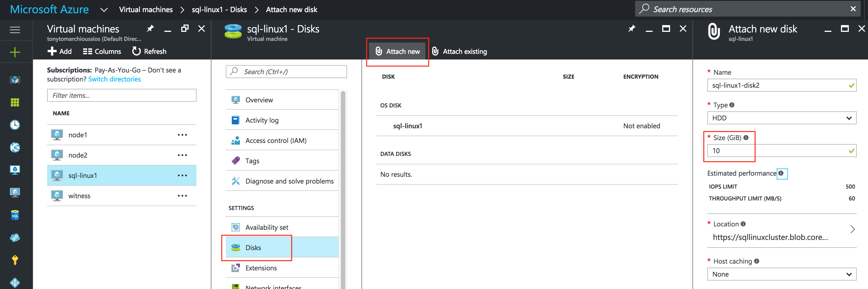Open the Host caching dropdown showing None
This screenshot has width=868, height=289.
click(x=782, y=274)
